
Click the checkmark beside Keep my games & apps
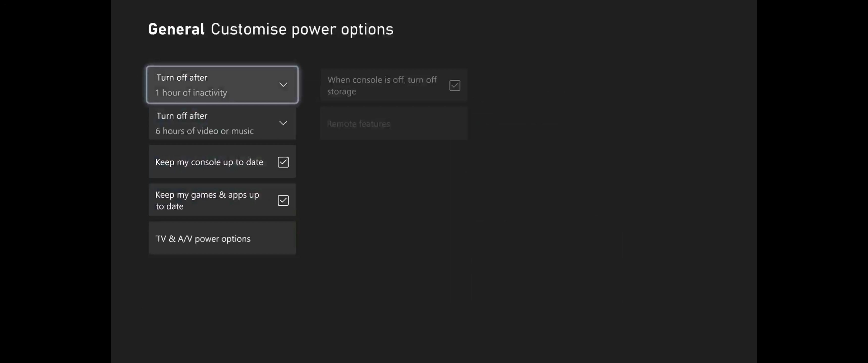283,201
